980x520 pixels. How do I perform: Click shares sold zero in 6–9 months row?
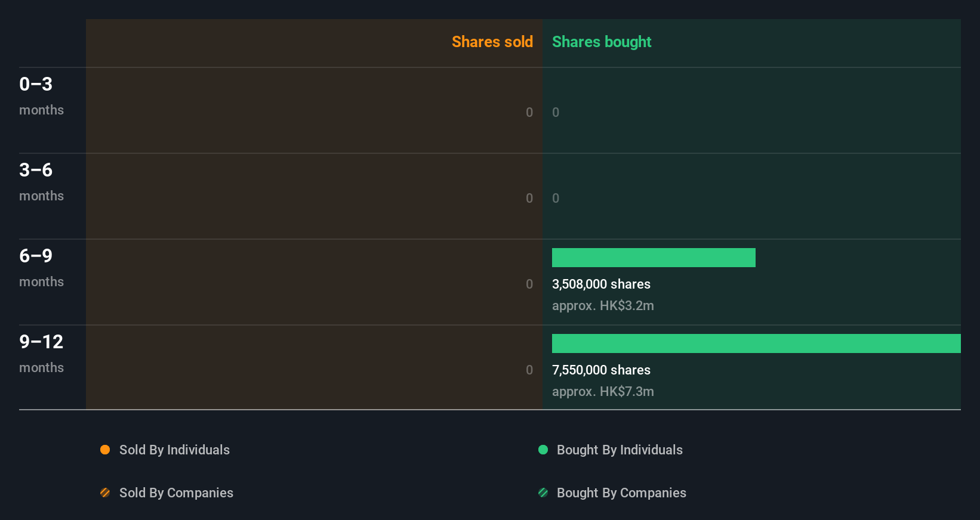529,284
